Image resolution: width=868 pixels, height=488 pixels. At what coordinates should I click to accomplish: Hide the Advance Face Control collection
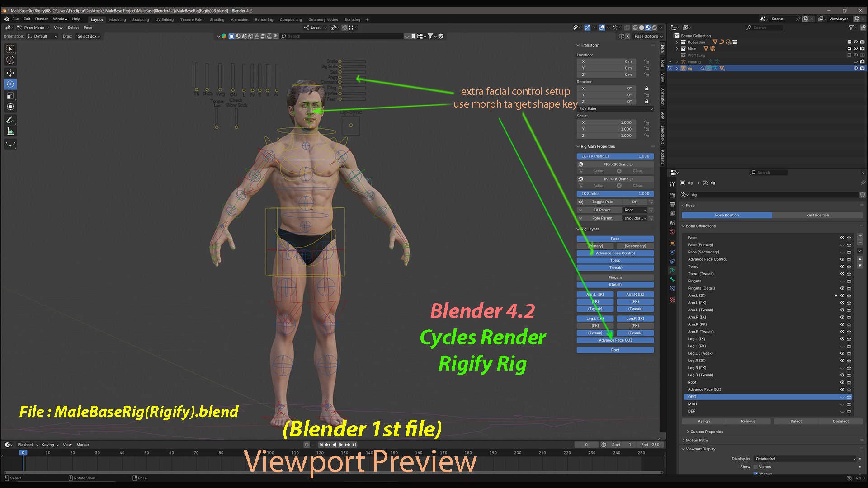click(x=842, y=259)
